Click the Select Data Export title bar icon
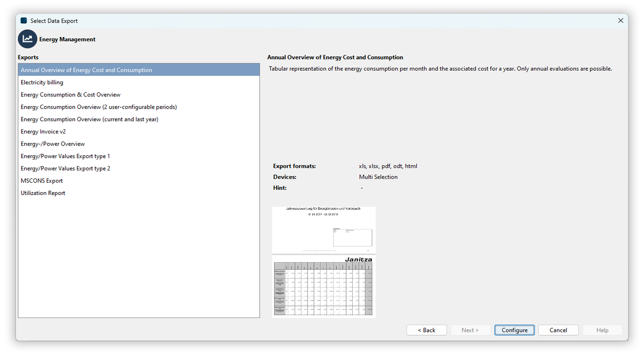 click(x=23, y=21)
